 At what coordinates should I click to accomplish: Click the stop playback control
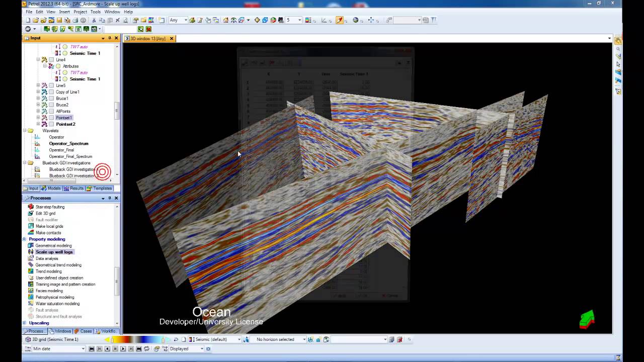click(x=115, y=348)
